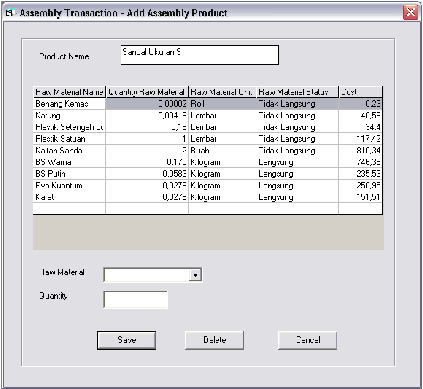Click the empty last row of the grid

click(208, 208)
